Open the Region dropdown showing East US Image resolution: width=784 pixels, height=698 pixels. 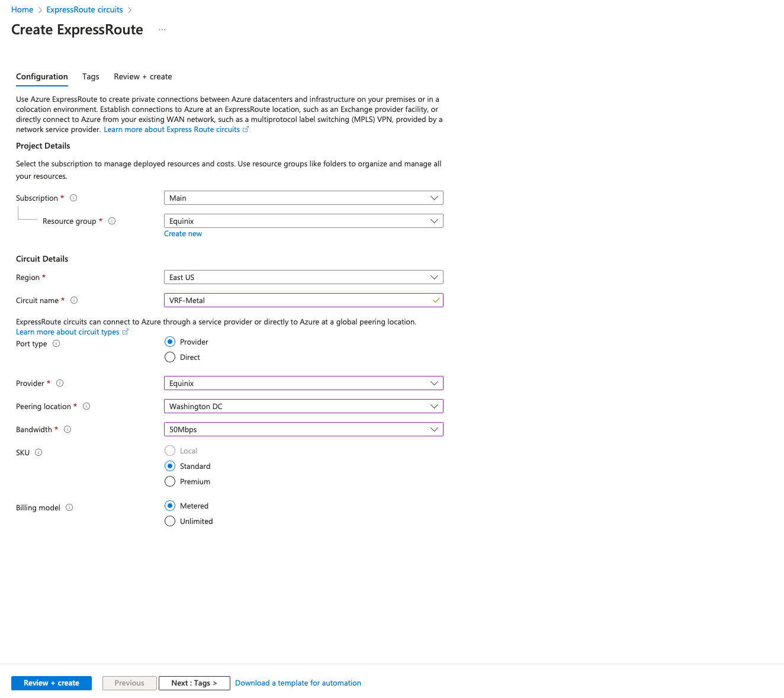click(303, 277)
